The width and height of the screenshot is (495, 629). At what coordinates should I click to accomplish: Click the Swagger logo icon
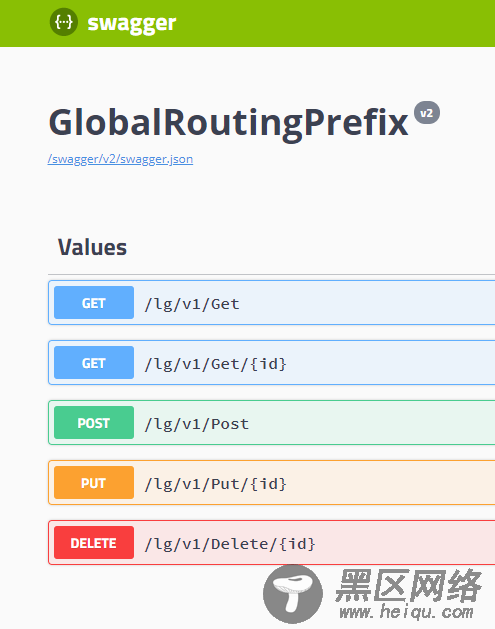tap(64, 22)
